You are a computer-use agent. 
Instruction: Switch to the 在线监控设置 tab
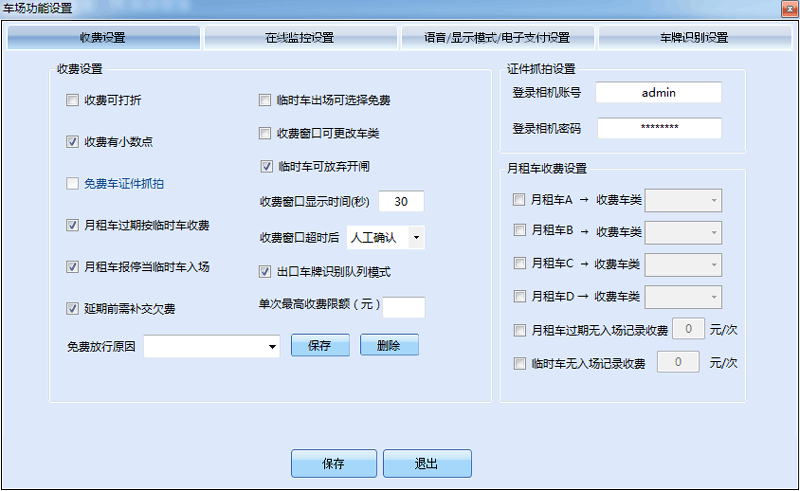[299, 38]
